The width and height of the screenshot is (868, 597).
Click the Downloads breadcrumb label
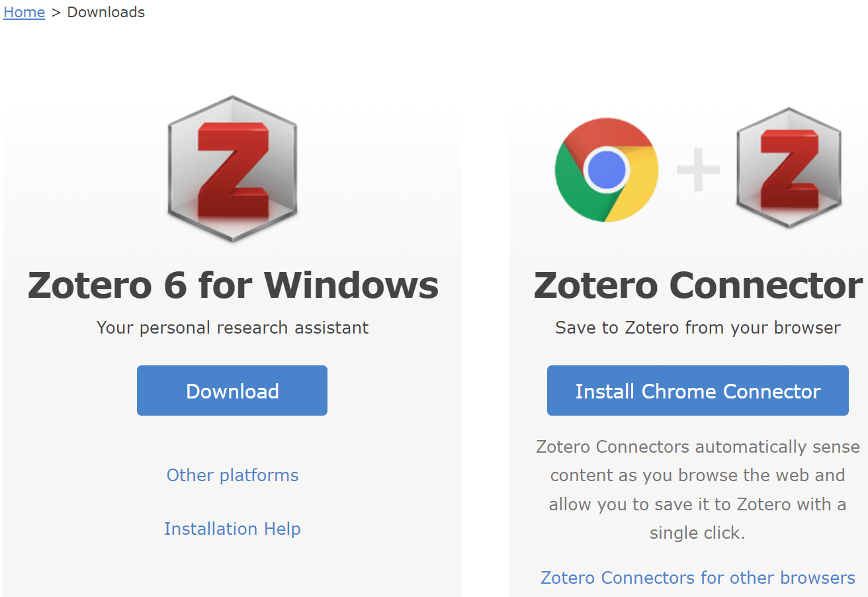[106, 12]
